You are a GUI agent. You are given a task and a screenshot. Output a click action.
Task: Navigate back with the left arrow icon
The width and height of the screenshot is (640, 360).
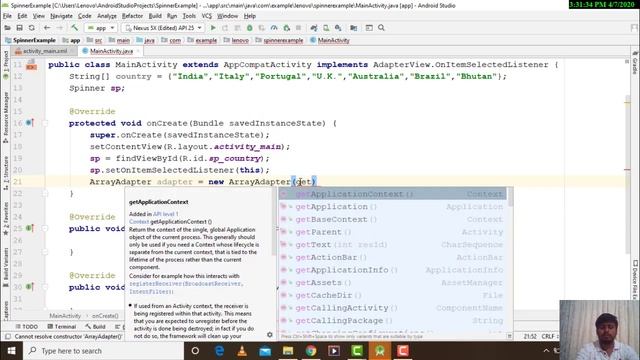click(x=47, y=28)
